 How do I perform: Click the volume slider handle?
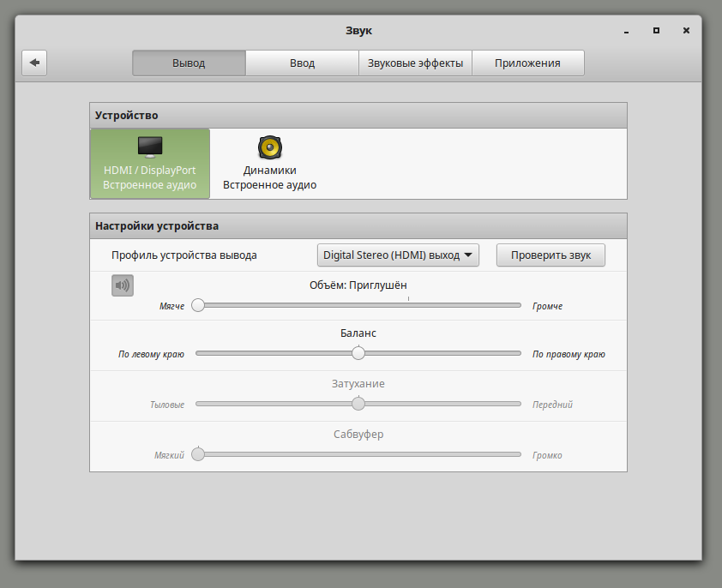[x=198, y=305]
